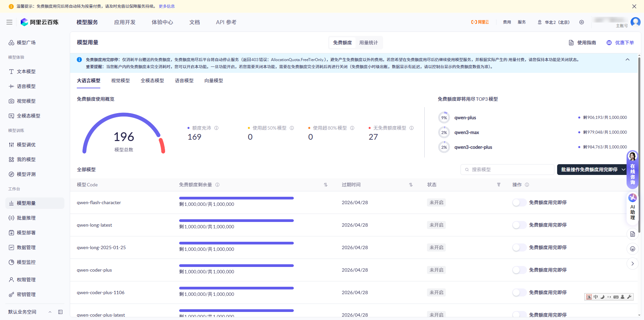
Task: Collapse the blue info notice banner
Action: [x=628, y=59]
